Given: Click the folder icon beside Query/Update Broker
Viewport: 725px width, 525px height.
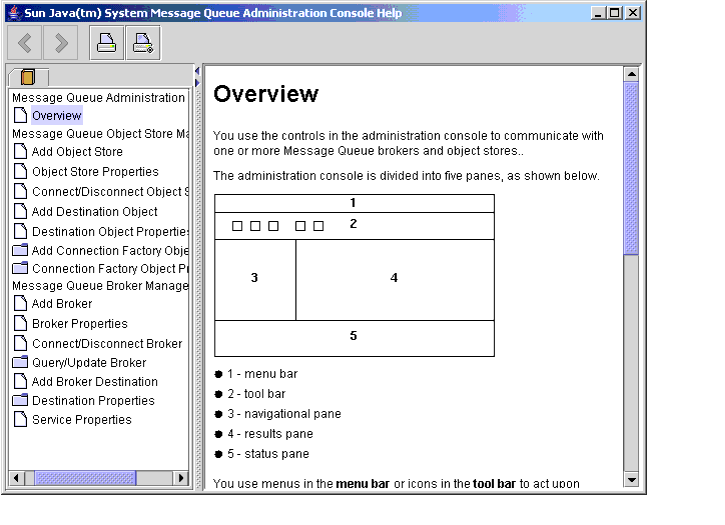Looking at the screenshot, I should click(20, 362).
